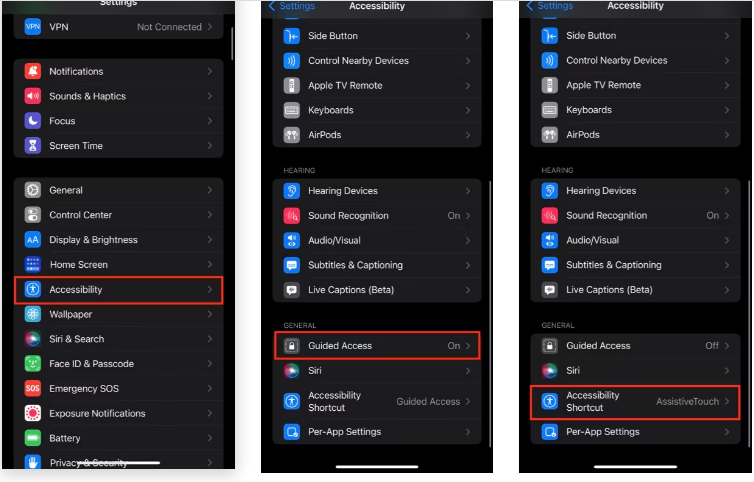
Task: Tap scrollbar on middle Accessibility screen
Action: point(490,314)
